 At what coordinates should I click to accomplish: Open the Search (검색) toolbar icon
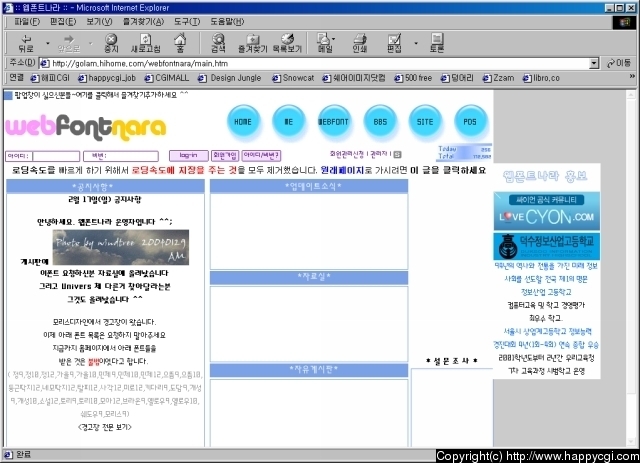coord(218,43)
